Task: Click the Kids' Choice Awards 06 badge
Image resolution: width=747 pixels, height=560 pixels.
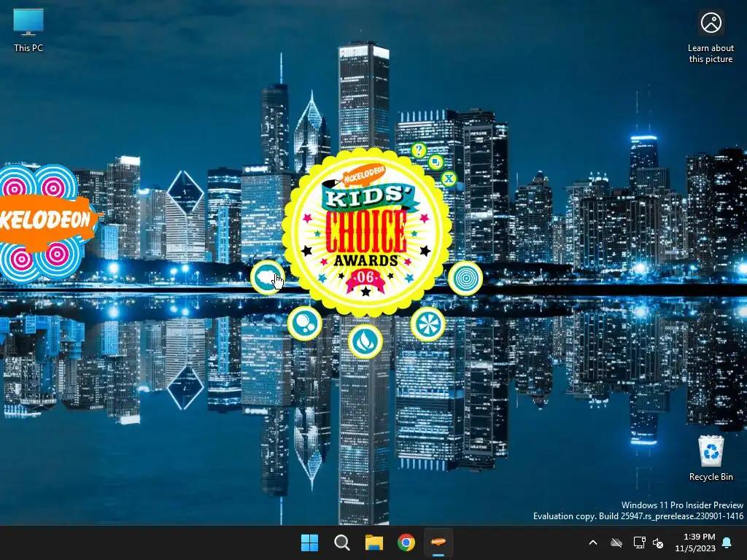Action: coord(367,232)
